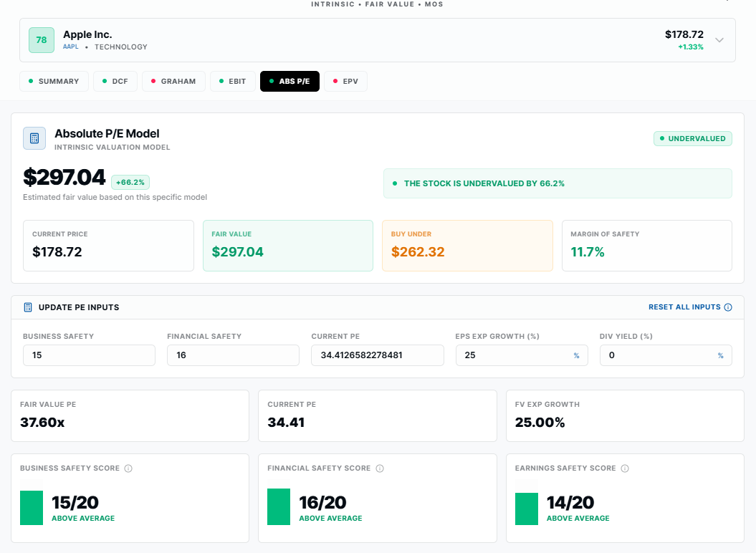Click the Financial Safety Score green bar
Viewport: 756px width, 553px height.
(279, 506)
